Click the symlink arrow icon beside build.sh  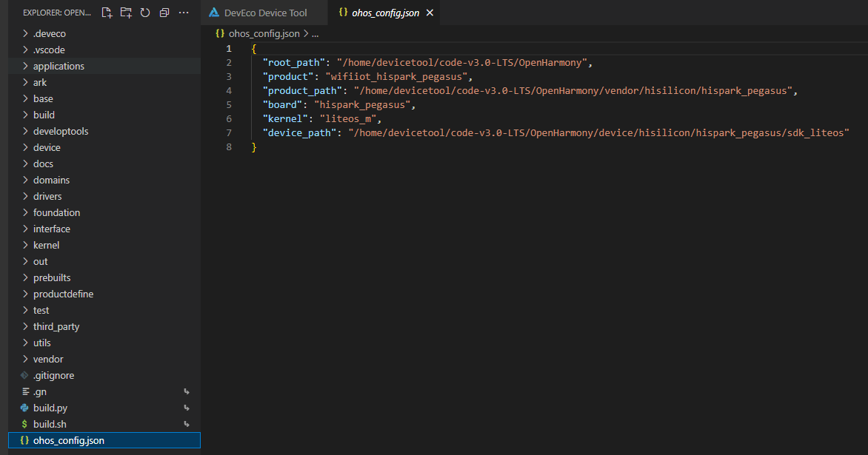click(x=187, y=425)
